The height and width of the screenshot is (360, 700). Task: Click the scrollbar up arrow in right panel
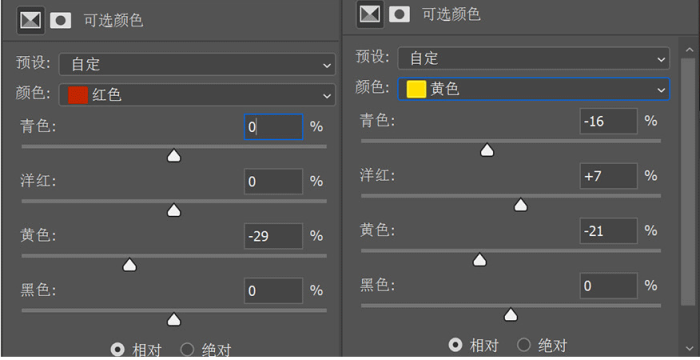point(689,49)
